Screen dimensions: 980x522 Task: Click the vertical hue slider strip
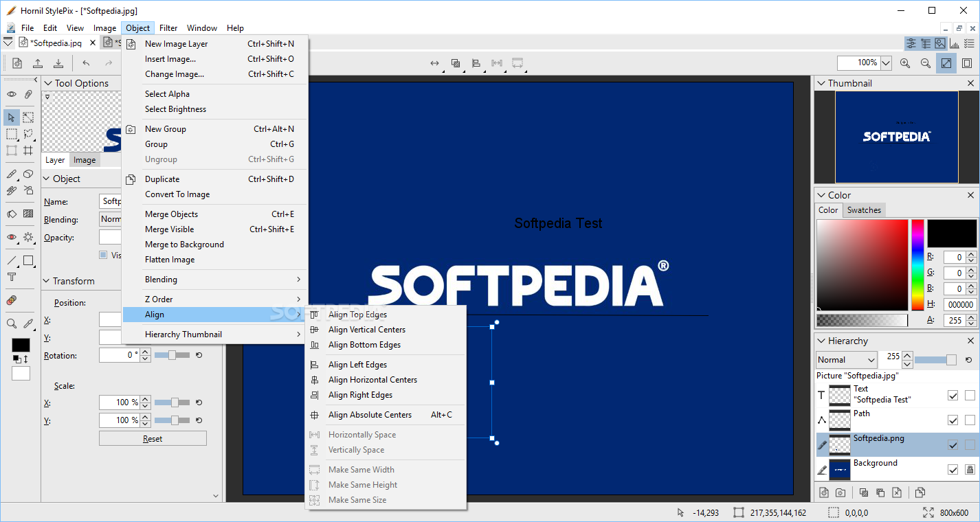917,265
